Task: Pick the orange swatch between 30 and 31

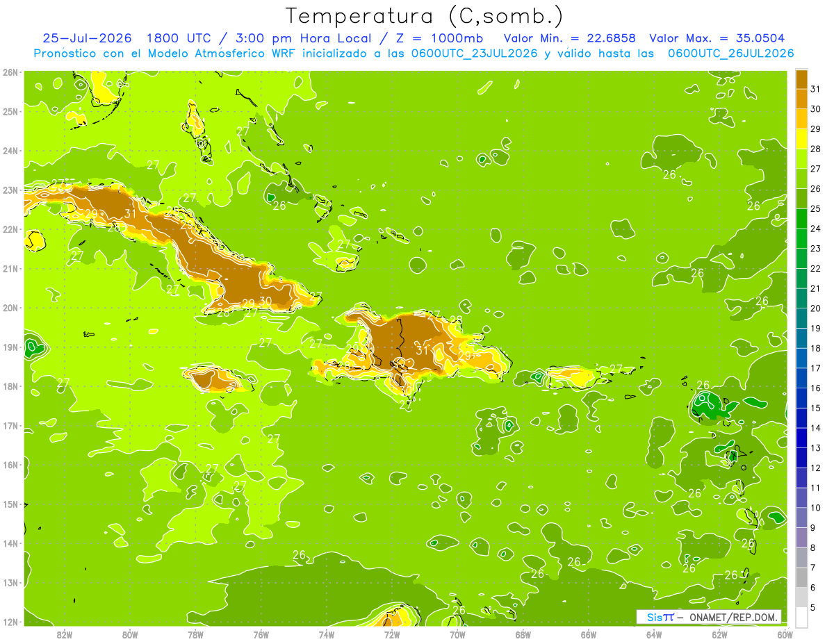Action: click(801, 99)
